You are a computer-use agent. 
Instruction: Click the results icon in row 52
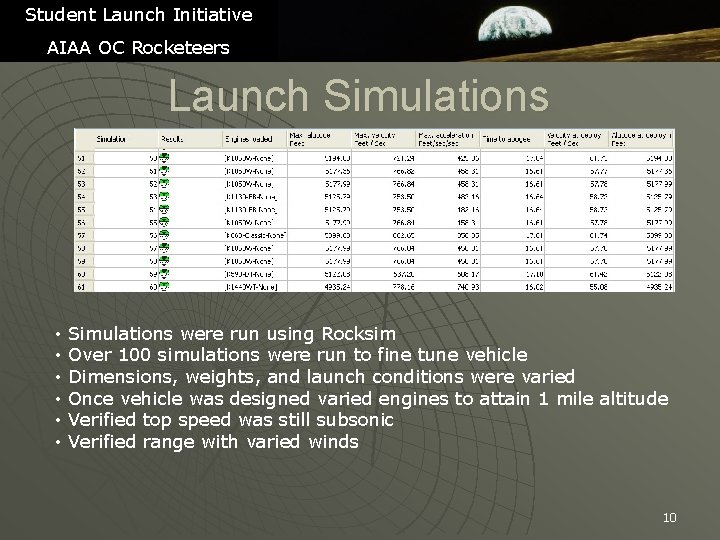[x=164, y=171]
